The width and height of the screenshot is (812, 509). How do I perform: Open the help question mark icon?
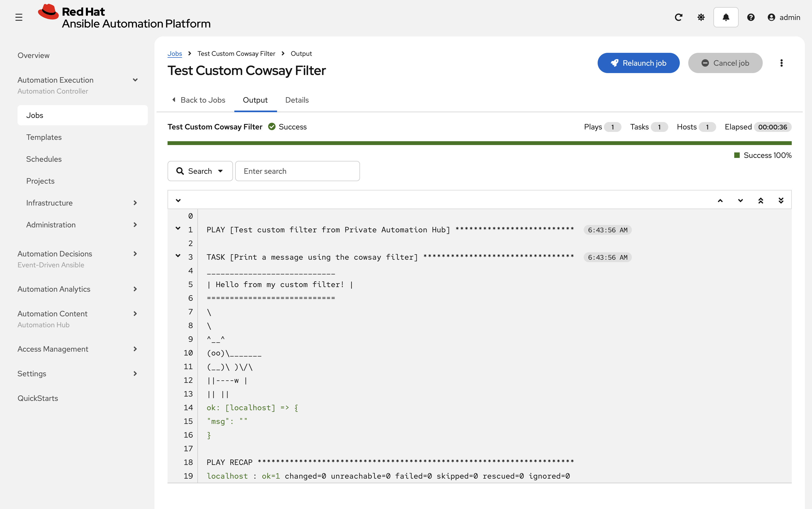point(751,17)
